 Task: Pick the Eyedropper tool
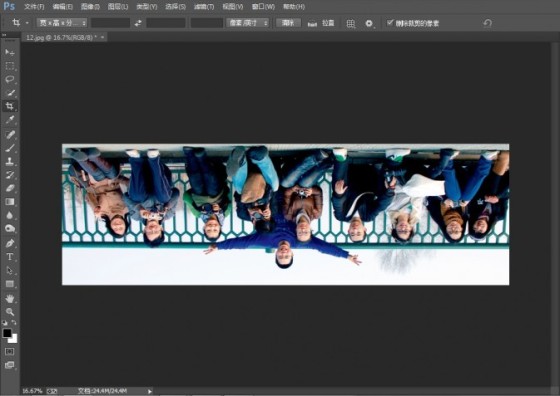point(10,120)
